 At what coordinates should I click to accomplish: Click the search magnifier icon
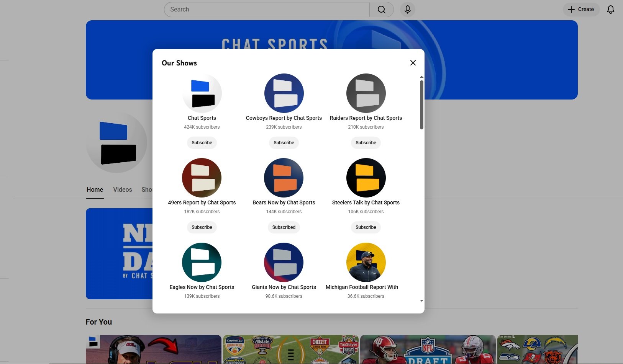(x=381, y=9)
